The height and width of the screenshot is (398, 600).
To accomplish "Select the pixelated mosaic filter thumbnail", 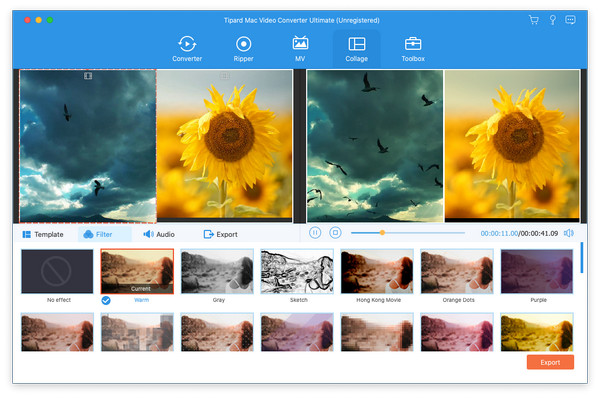I will (x=377, y=332).
